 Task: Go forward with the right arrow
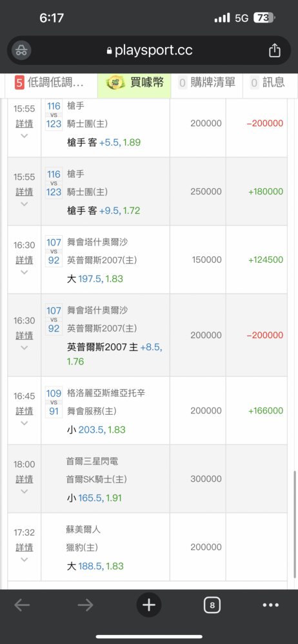click(x=86, y=605)
